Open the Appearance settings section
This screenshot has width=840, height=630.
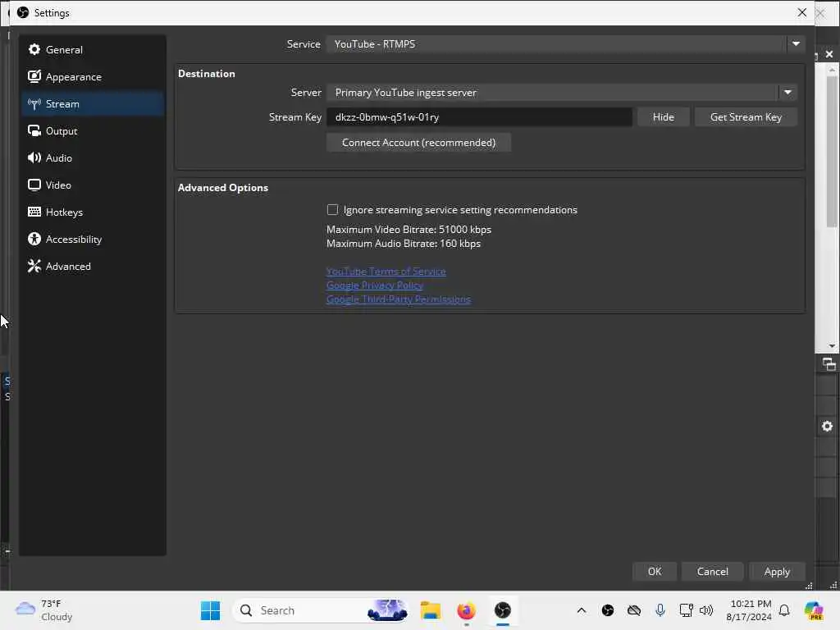click(x=92, y=76)
